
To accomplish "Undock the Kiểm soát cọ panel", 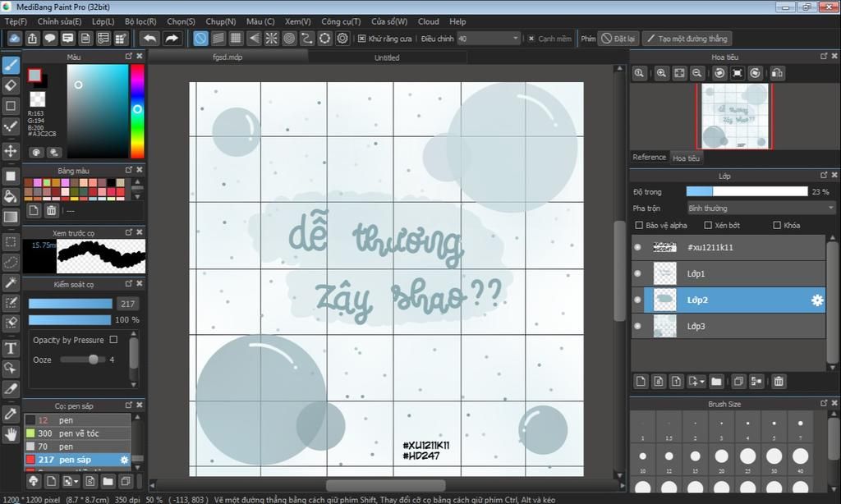I will click(x=129, y=283).
